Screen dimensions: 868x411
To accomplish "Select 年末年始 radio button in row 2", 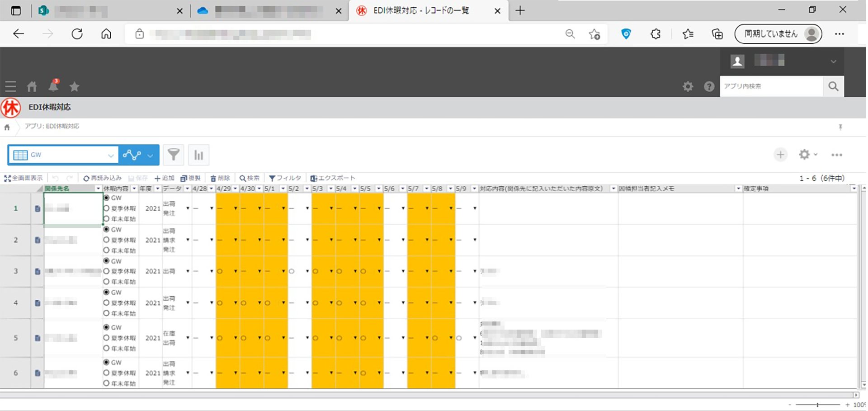I will 107,250.
